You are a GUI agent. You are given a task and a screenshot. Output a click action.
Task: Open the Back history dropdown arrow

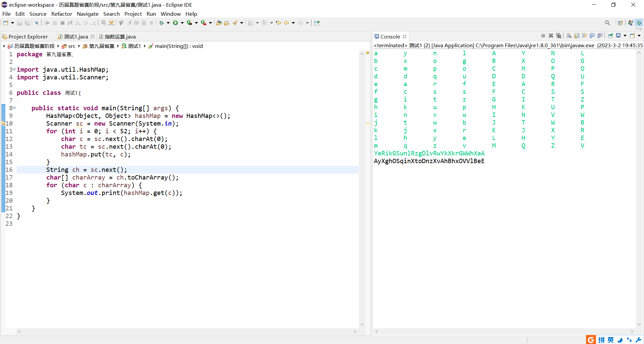293,23
